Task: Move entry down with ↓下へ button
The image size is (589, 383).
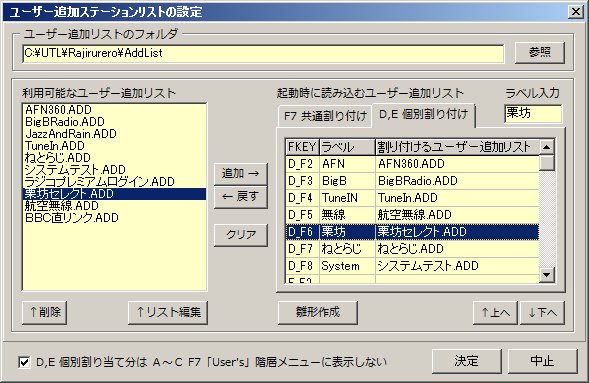Action: [542, 312]
